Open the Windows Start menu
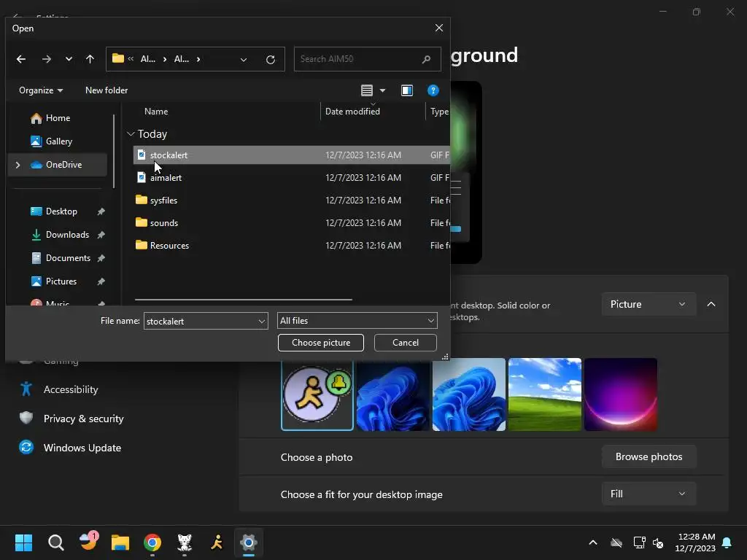747x560 pixels. pyautogui.click(x=23, y=542)
